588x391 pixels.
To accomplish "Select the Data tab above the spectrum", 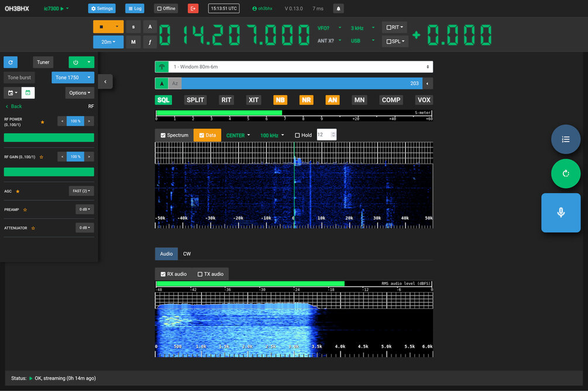I will (207, 135).
